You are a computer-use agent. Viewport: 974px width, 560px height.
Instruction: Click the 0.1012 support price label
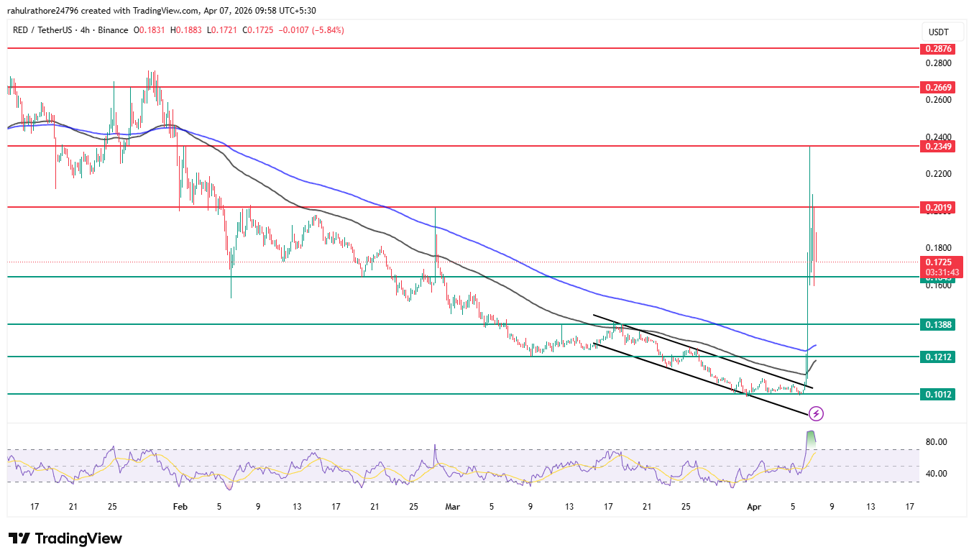[939, 394]
